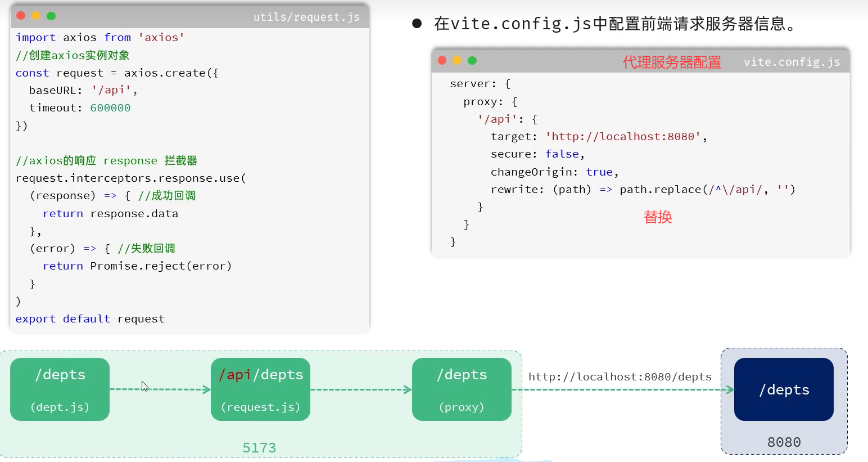Click the yellow dot on vite.config.js window
This screenshot has height=462, width=868.
click(x=457, y=60)
